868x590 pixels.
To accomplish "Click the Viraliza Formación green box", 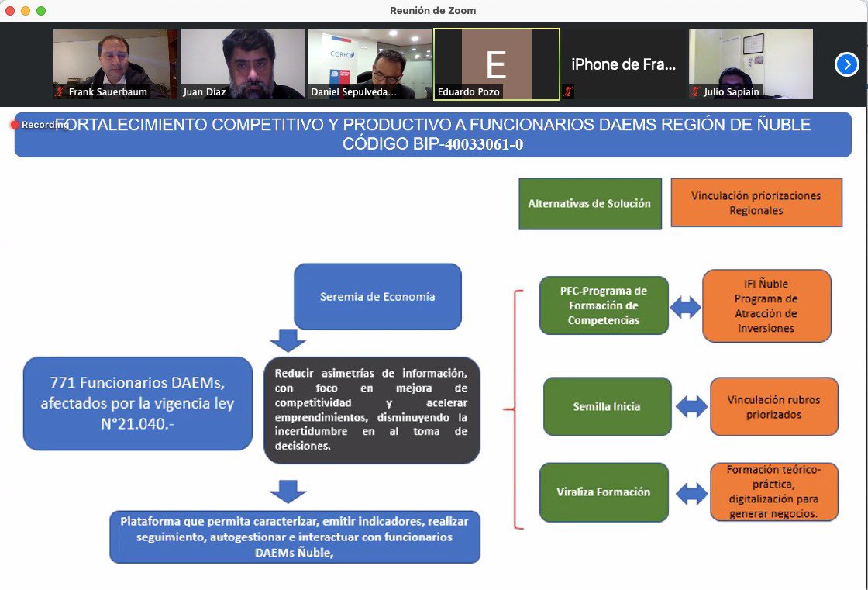I will pyautogui.click(x=604, y=492).
